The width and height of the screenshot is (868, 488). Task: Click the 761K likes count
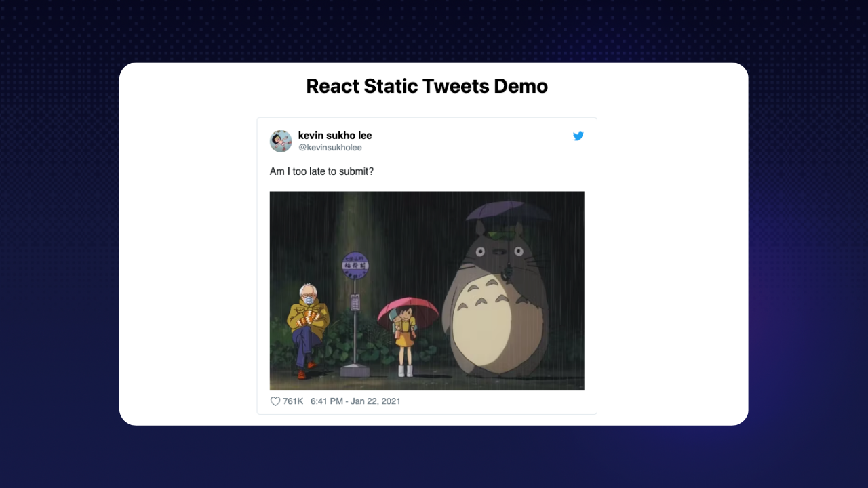click(293, 401)
